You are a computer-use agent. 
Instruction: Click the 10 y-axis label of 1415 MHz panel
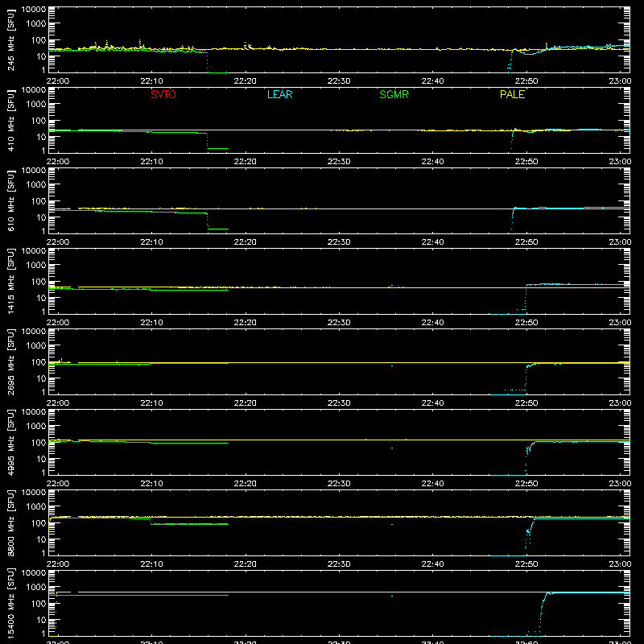tap(42, 298)
